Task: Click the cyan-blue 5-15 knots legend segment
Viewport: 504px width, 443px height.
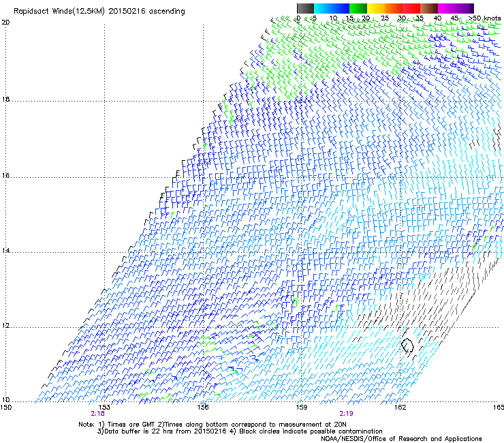Action: click(x=332, y=8)
